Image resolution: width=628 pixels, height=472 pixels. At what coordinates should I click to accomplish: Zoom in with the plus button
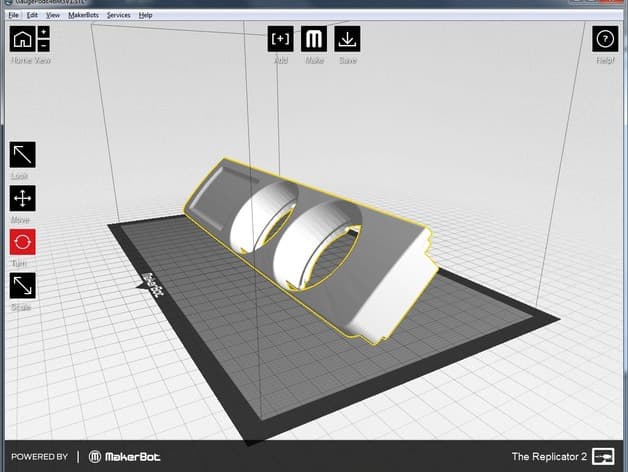pyautogui.click(x=44, y=32)
